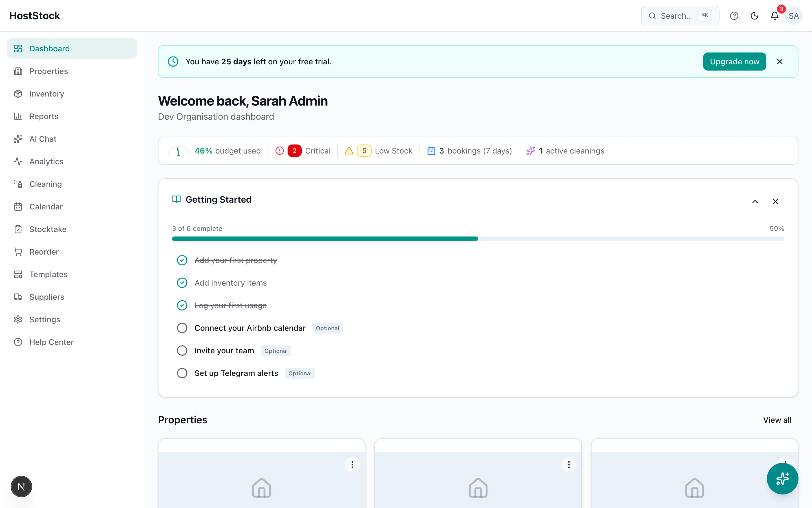This screenshot has height=508, width=812.
Task: Click the Properties building icon
Action: point(18,71)
